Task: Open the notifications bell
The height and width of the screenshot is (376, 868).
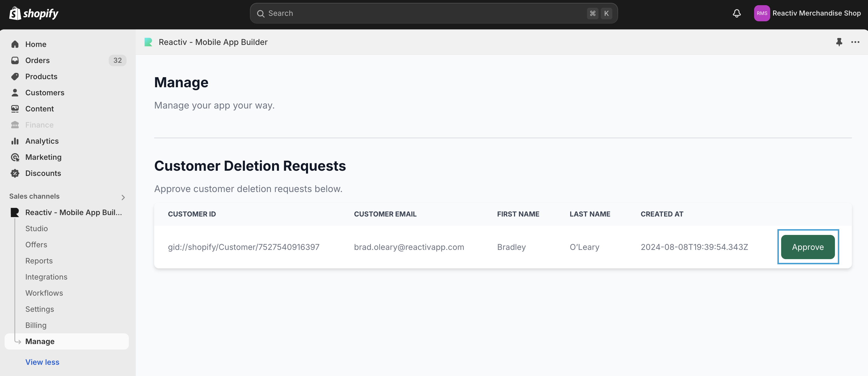Action: pyautogui.click(x=737, y=14)
